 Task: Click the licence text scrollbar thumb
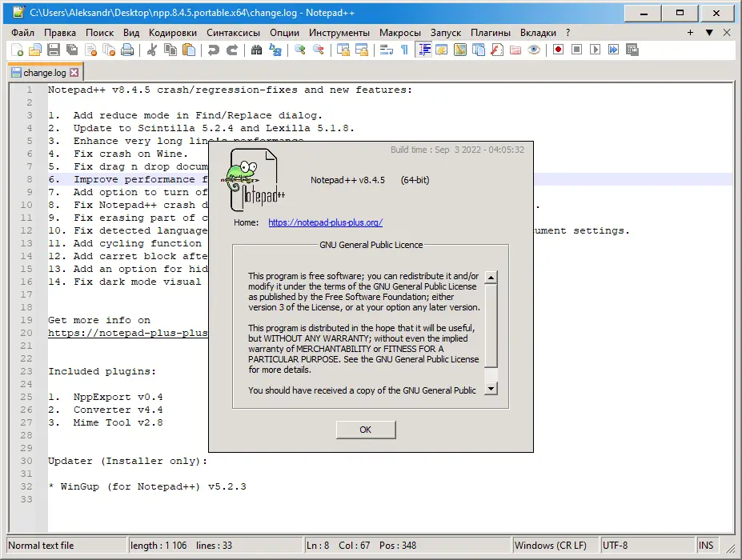(x=491, y=326)
